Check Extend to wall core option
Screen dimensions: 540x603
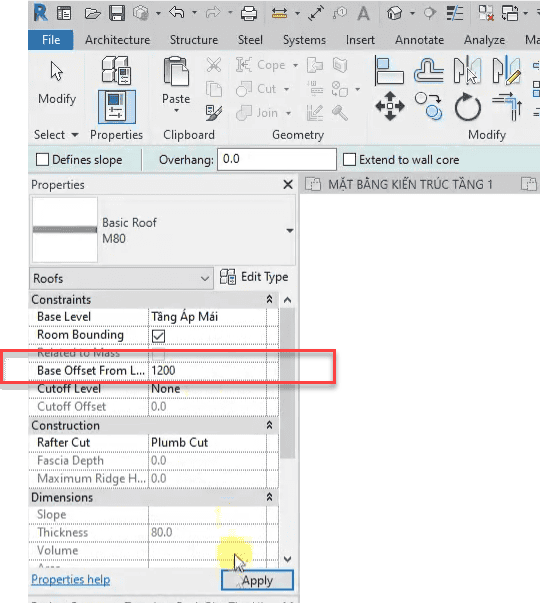349,160
